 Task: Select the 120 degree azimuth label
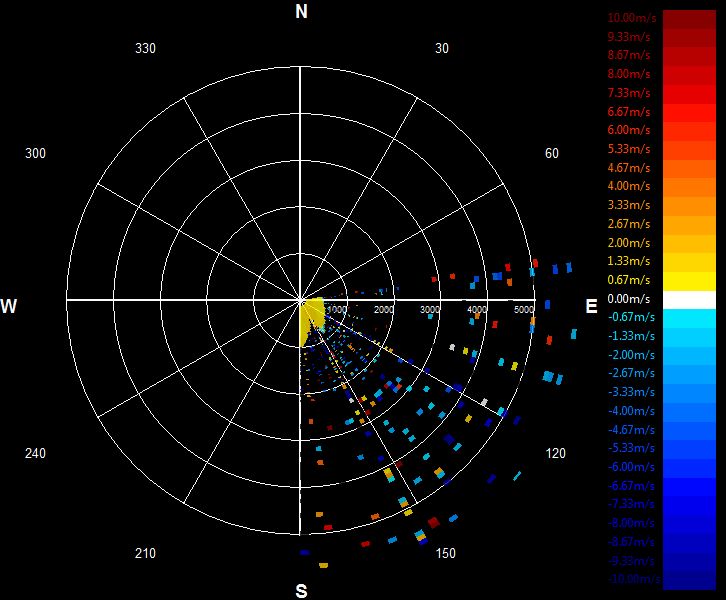(x=556, y=453)
